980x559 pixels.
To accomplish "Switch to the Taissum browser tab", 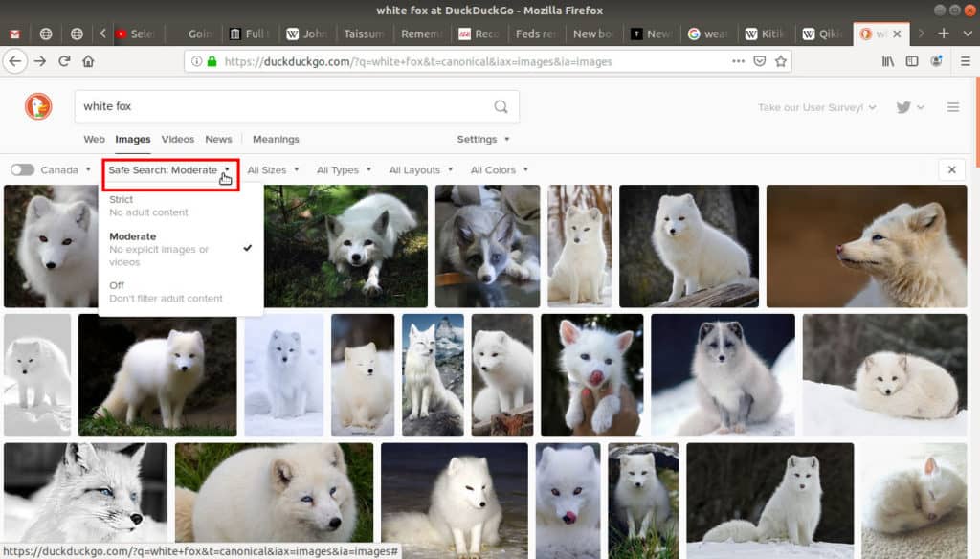I will 363,34.
